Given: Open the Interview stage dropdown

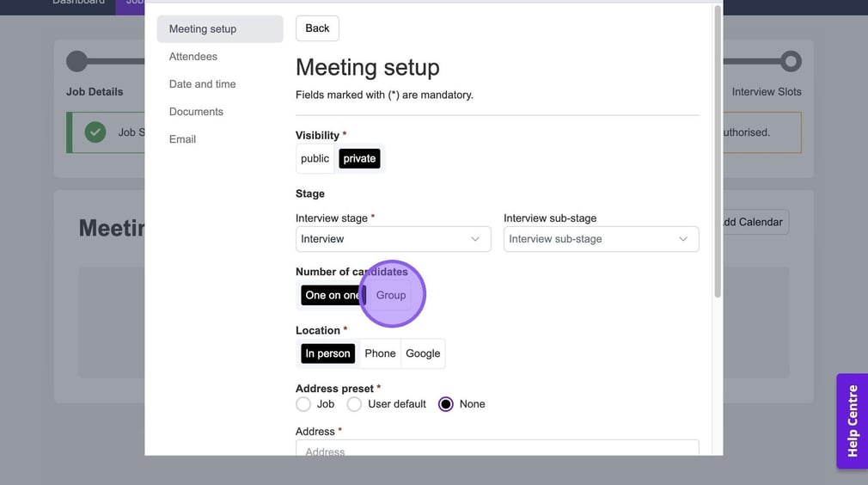Looking at the screenshot, I should point(393,239).
